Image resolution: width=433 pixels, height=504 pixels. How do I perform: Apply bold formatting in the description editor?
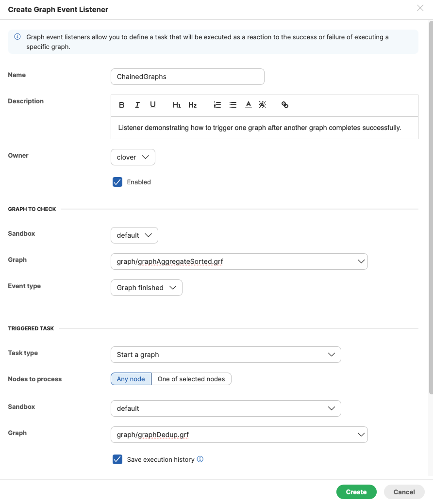click(122, 105)
